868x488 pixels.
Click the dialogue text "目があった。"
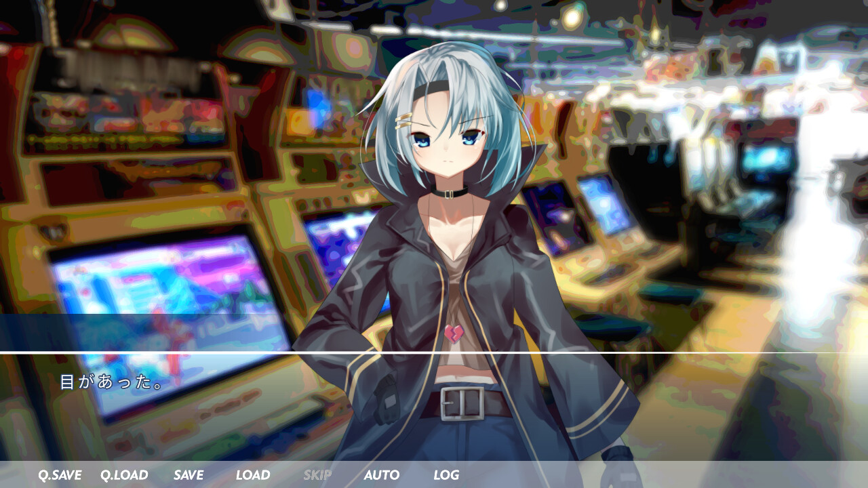point(112,382)
